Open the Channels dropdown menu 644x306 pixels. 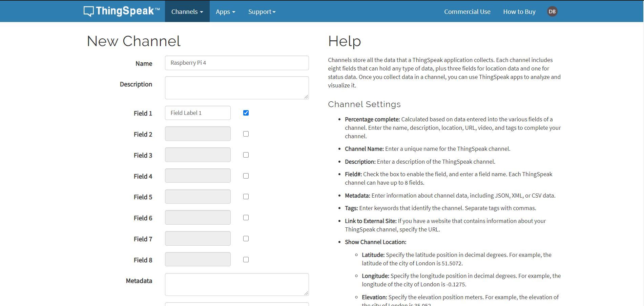(x=187, y=12)
